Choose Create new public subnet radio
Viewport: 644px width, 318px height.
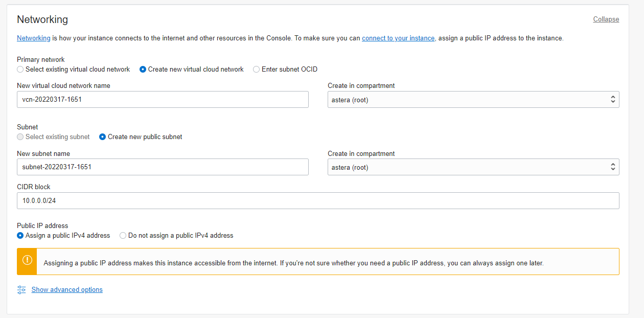103,137
